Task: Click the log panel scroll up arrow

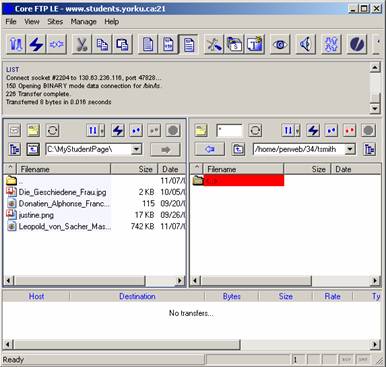Action: point(375,67)
